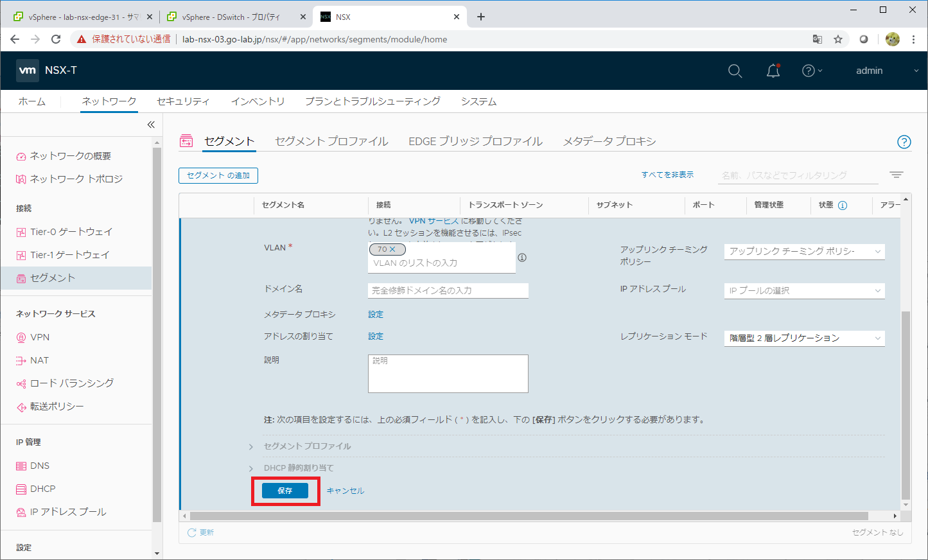Click the browser back arrow
The width and height of the screenshot is (928, 560).
(x=15, y=39)
